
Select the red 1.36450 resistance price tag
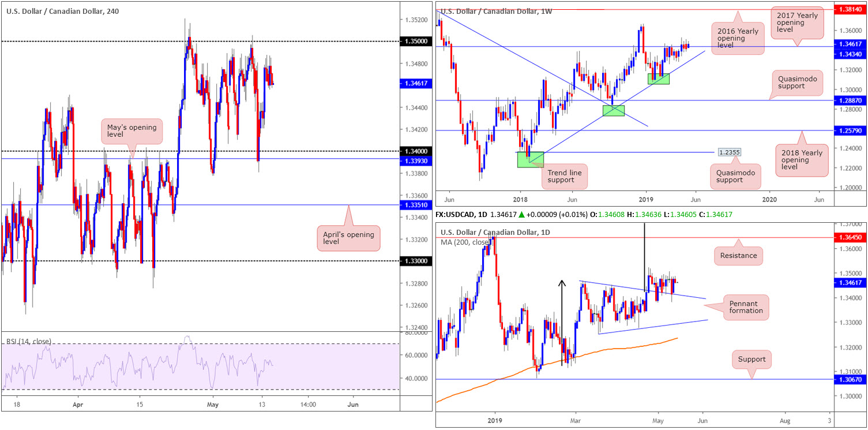point(851,237)
